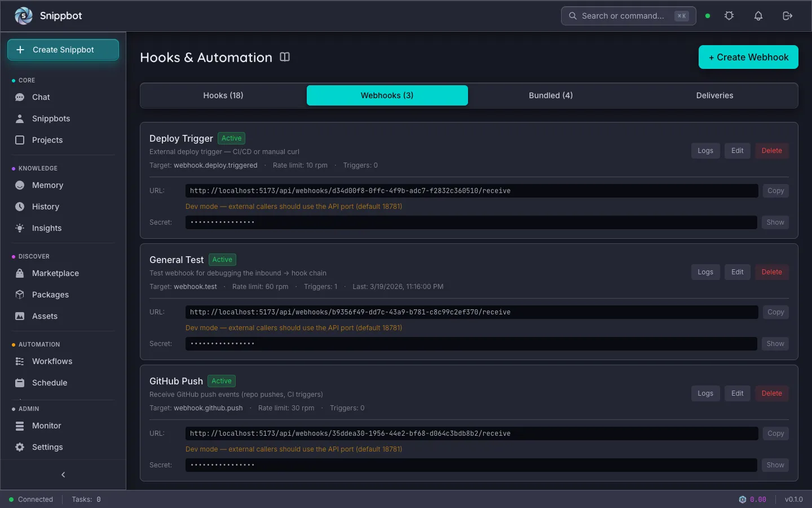Delete the Deploy Trigger webhook
This screenshot has width=812, height=508.
click(x=772, y=151)
